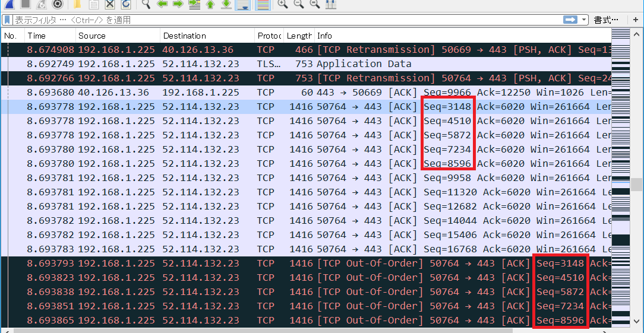Viewport: 644px width, 333px height.
Task: Select the packet from source 40.126.13.36
Action: [306, 93]
